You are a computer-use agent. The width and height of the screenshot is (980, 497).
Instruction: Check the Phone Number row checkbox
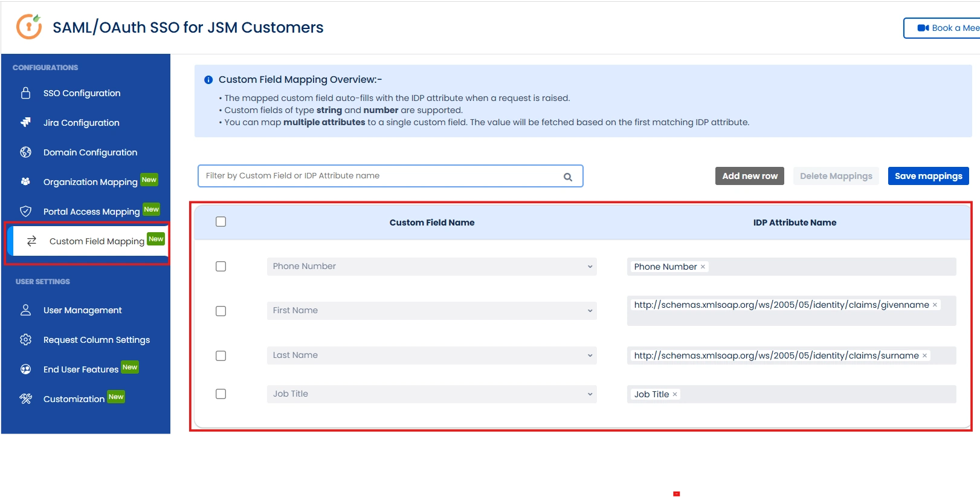coord(221,267)
